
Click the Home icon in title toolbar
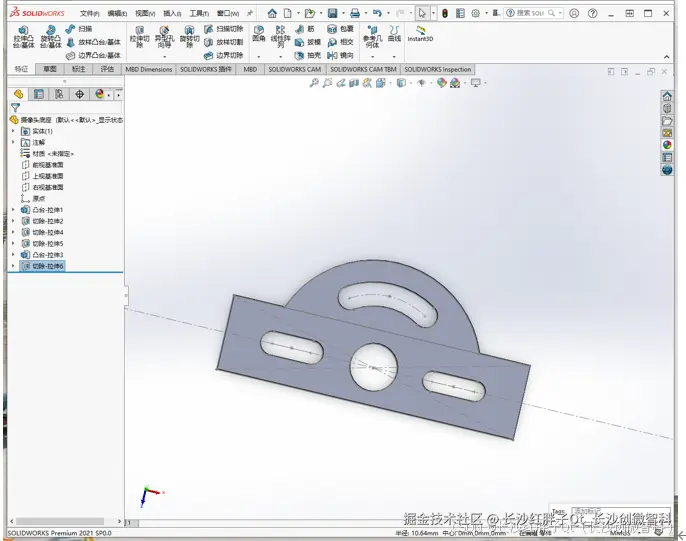pyautogui.click(x=272, y=13)
